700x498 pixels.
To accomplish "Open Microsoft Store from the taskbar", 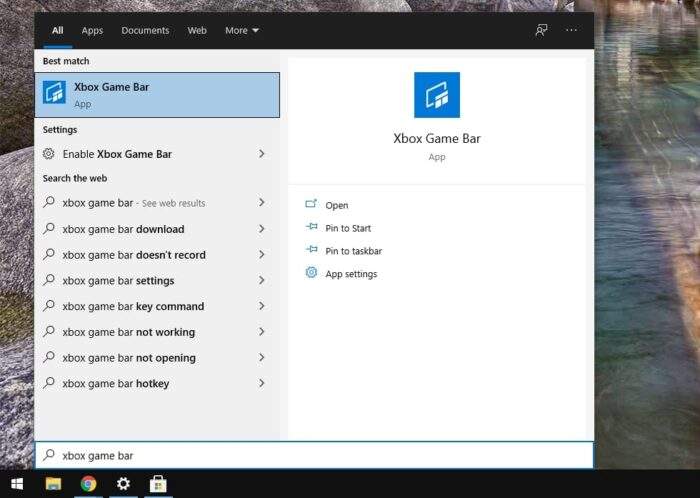I will click(x=158, y=484).
